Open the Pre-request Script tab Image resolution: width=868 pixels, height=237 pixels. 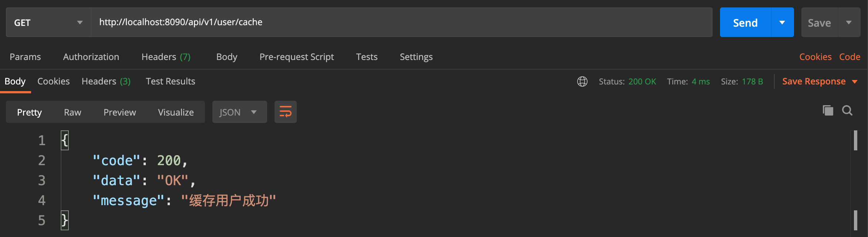point(296,57)
